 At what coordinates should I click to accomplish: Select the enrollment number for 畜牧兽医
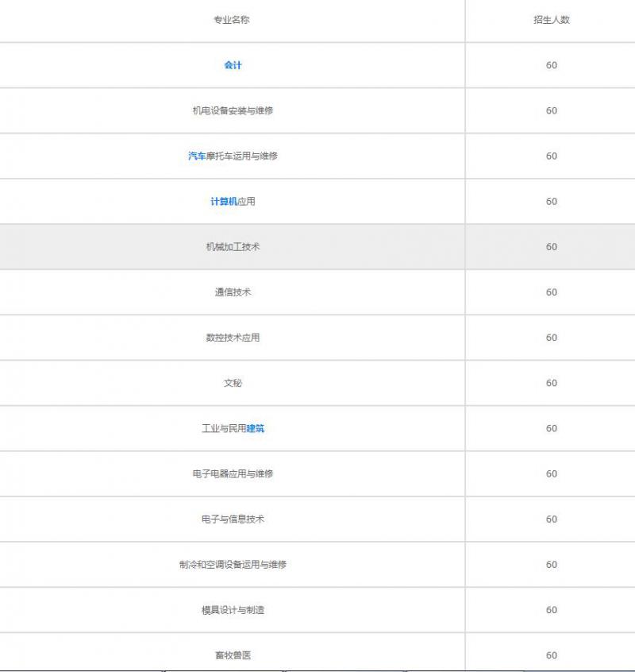(550, 655)
